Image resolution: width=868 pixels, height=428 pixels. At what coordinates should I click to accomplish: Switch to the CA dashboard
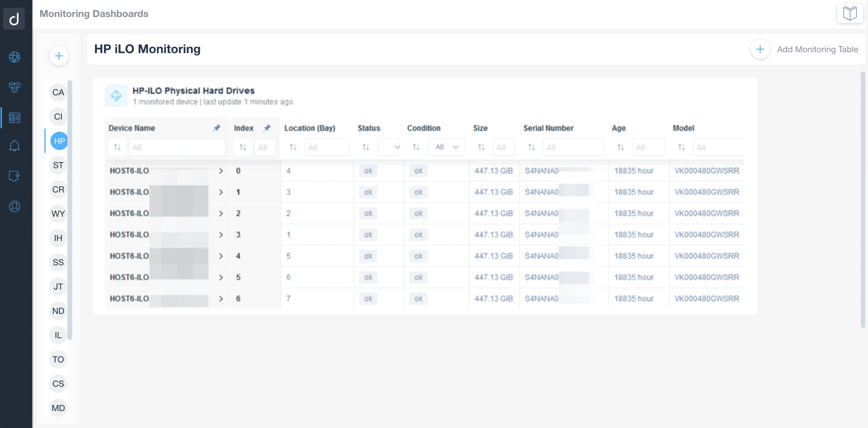coord(58,92)
